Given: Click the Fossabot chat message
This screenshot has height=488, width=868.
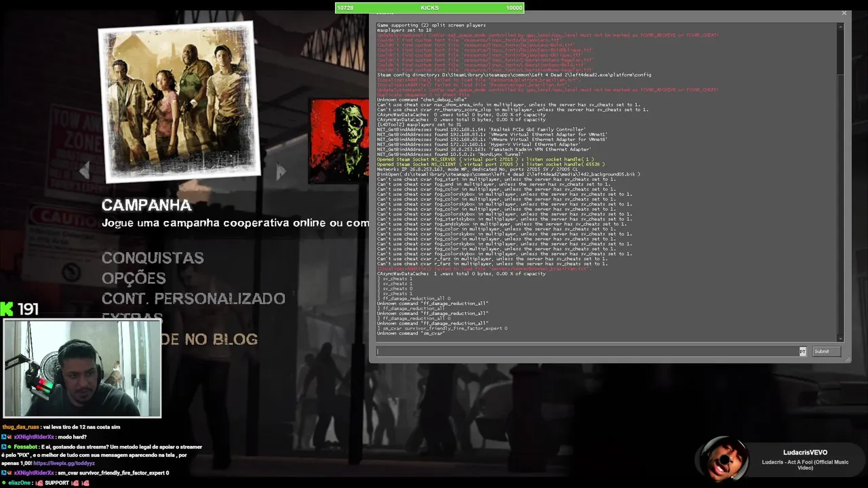Looking at the screenshot, I should (x=102, y=455).
